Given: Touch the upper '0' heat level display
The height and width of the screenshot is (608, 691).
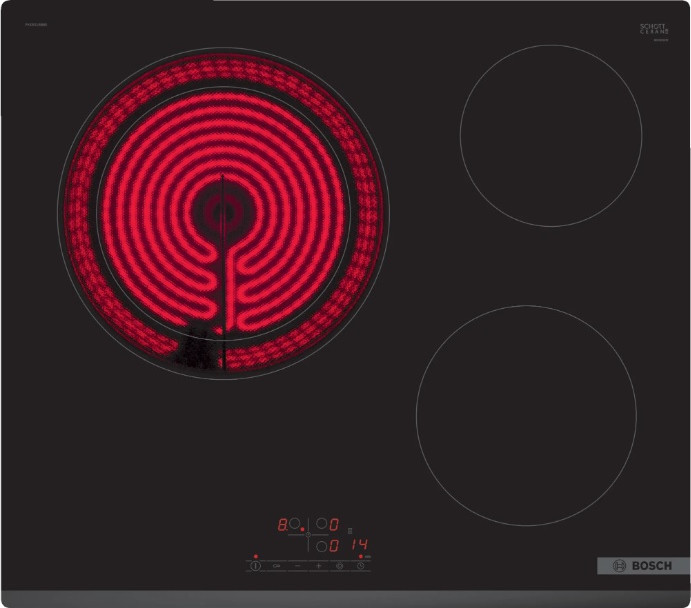Looking at the screenshot, I should (x=334, y=524).
